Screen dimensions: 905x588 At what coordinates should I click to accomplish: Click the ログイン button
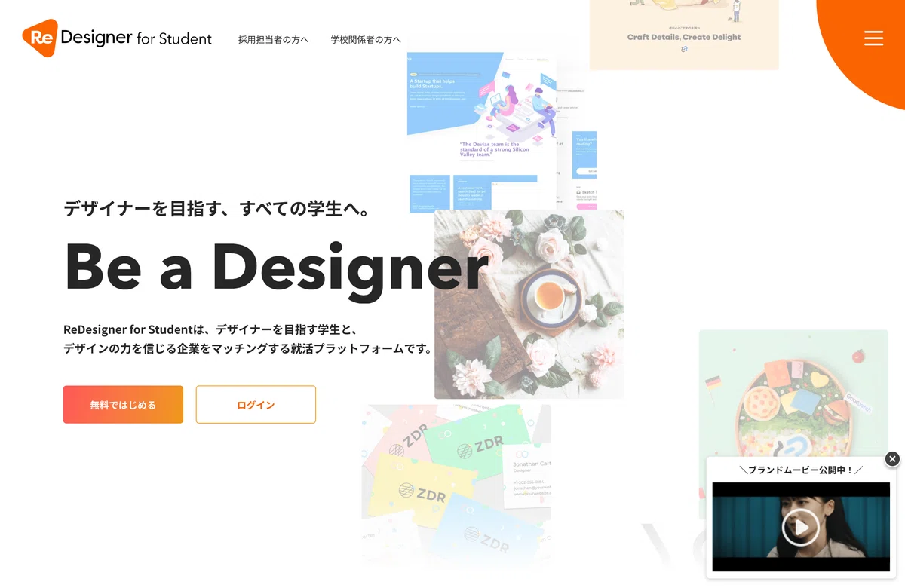(256, 405)
